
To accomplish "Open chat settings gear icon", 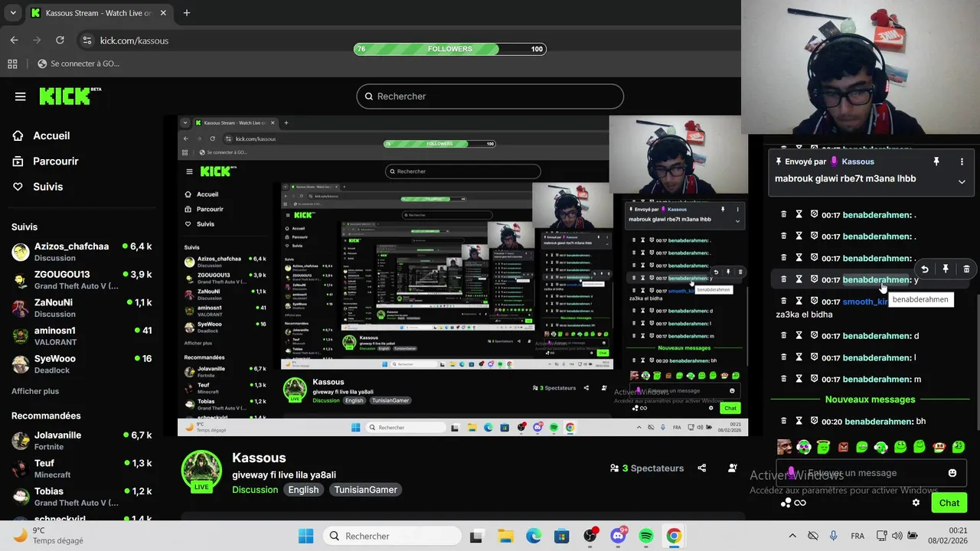I will tap(916, 503).
